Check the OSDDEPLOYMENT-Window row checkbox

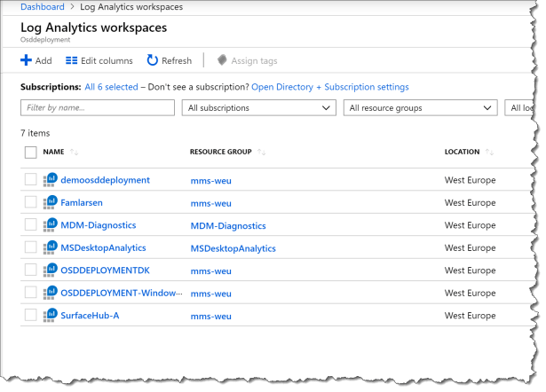click(31, 292)
